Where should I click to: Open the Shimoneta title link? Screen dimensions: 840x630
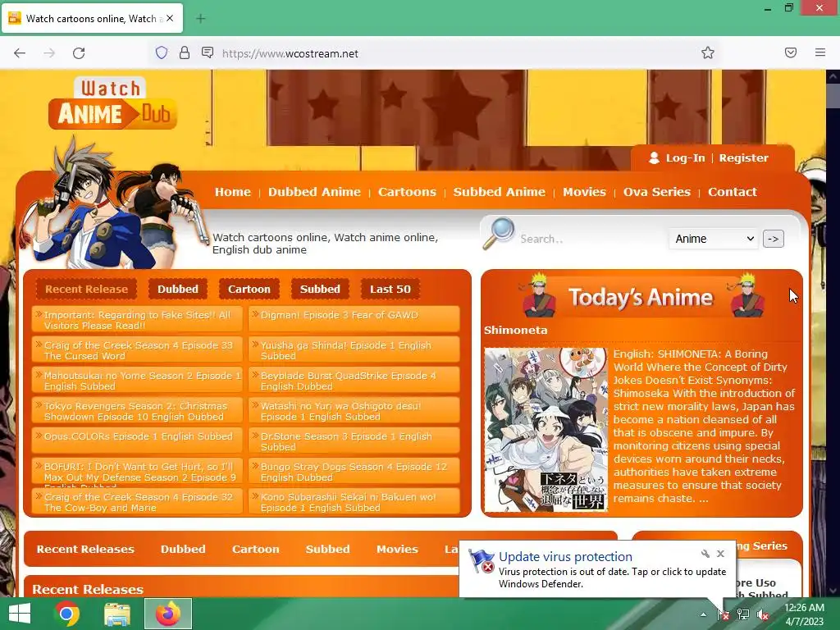click(x=515, y=330)
